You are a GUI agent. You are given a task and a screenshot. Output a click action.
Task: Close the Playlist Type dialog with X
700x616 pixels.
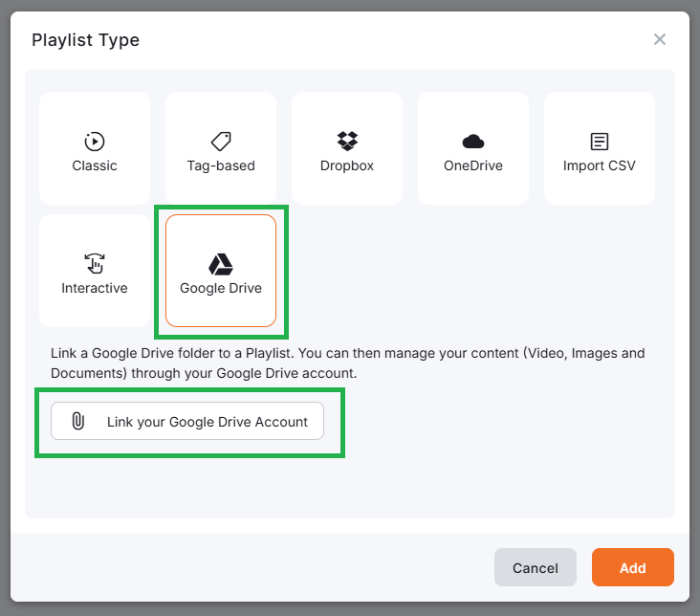(x=659, y=39)
